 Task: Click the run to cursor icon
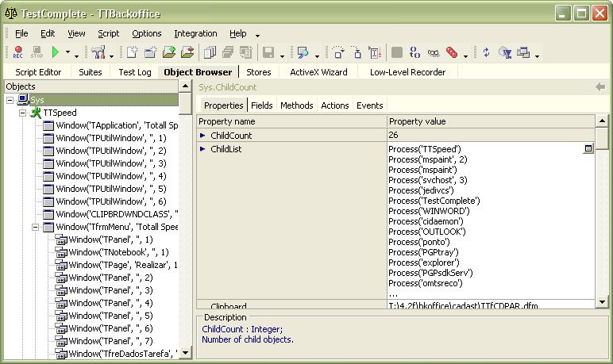(375, 52)
